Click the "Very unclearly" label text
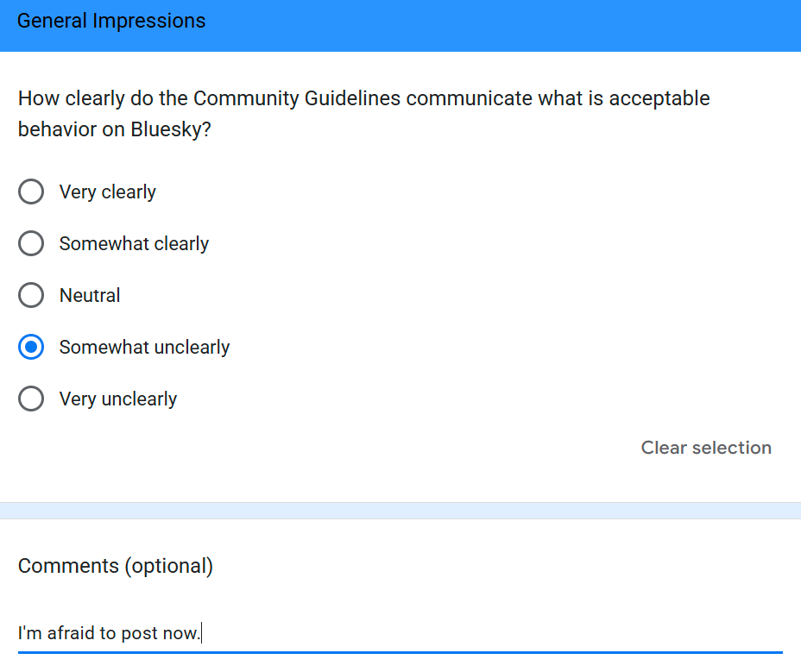The image size is (801, 672). coord(117,399)
